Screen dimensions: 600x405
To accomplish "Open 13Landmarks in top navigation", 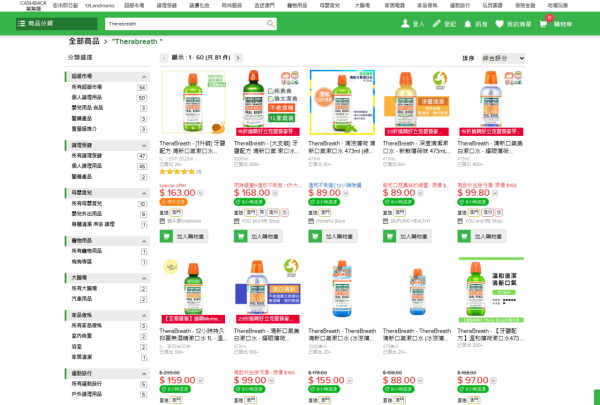I will [x=99, y=5].
